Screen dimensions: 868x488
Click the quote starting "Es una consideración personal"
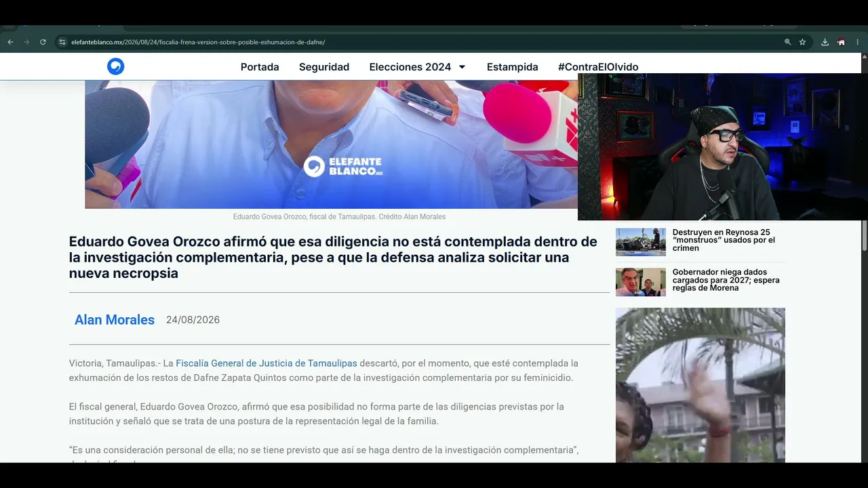point(323,450)
